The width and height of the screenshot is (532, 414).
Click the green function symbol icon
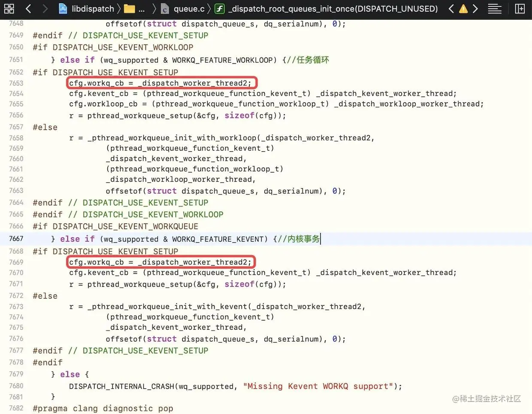click(220, 9)
